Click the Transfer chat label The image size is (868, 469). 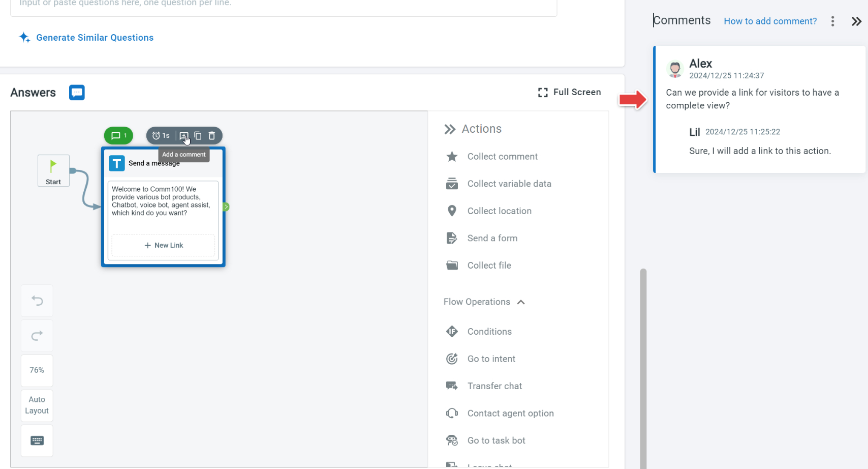tap(494, 386)
